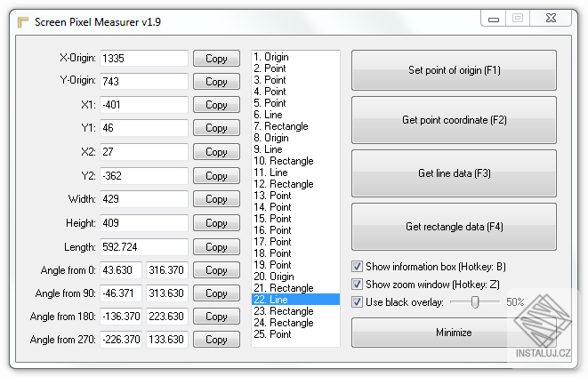Select list entry 7. Rectangle

[x=295, y=126]
